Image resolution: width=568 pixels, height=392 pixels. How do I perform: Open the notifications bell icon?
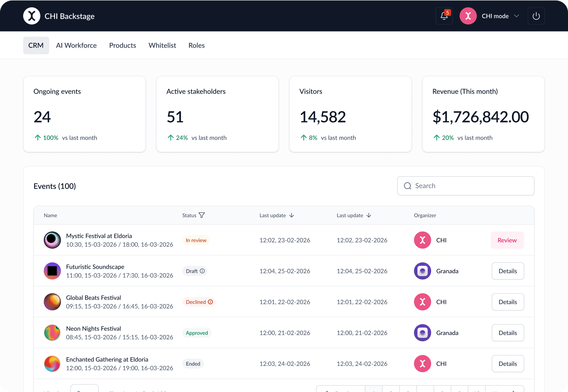point(444,16)
